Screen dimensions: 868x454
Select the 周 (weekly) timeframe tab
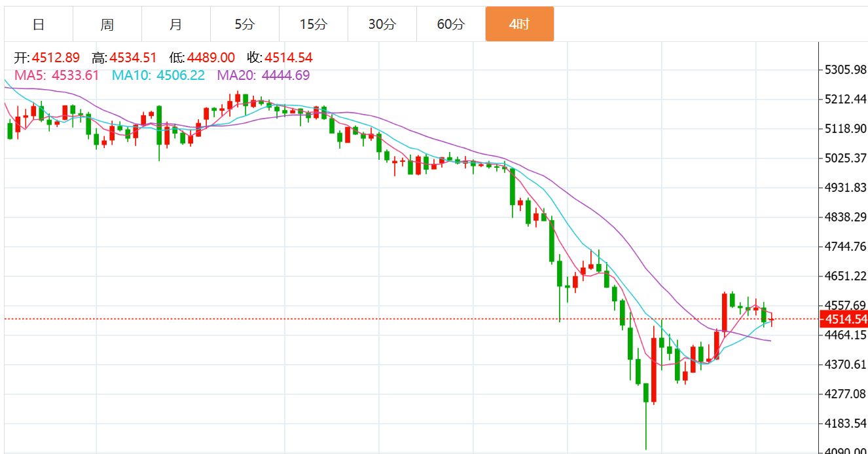pyautogui.click(x=107, y=24)
